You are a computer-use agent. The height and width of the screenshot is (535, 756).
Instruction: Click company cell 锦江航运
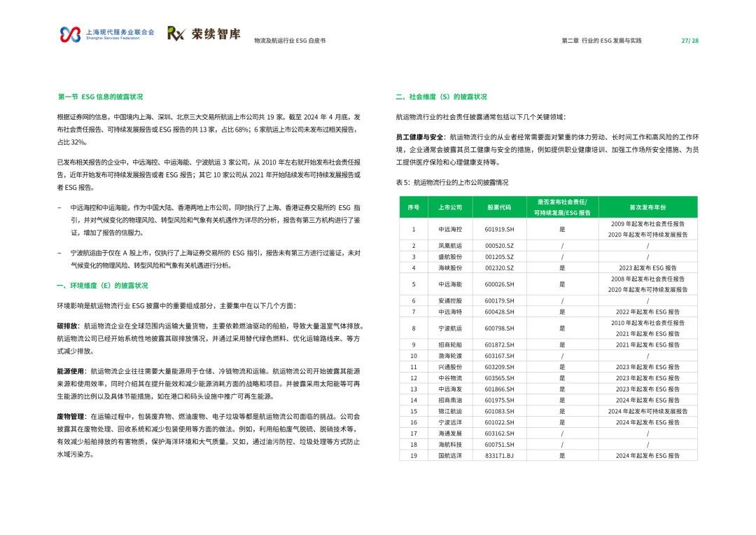(x=450, y=412)
